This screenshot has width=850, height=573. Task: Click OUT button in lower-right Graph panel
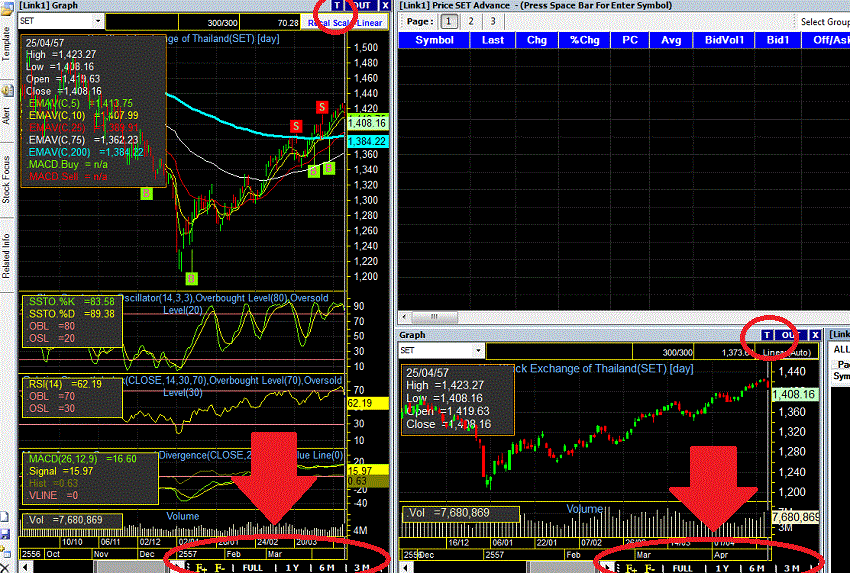pos(790,335)
